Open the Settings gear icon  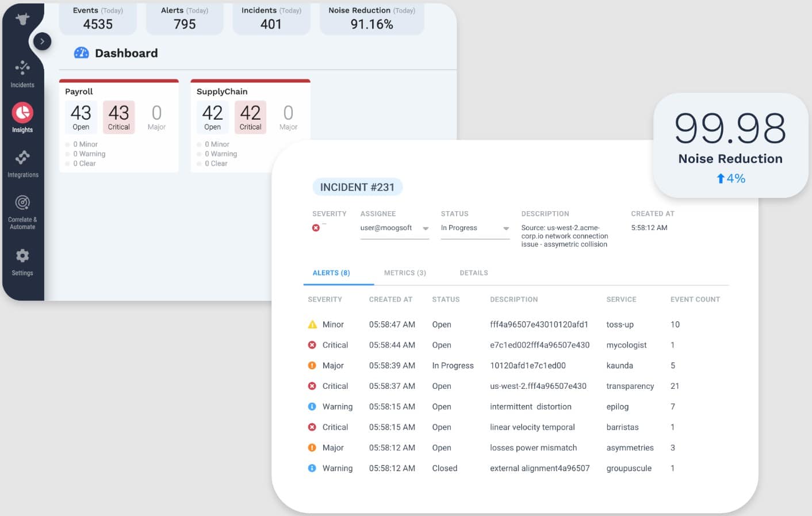coord(22,256)
